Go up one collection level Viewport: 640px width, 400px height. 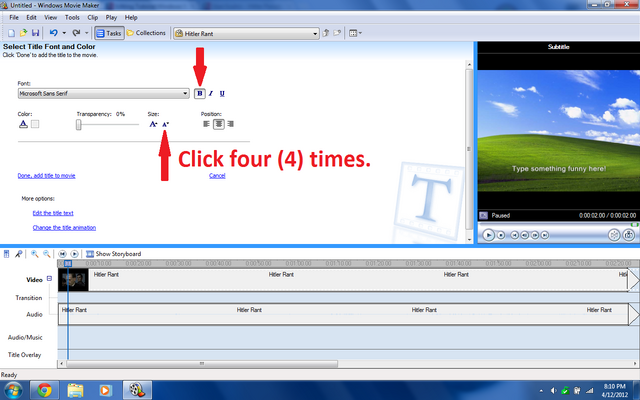pyautogui.click(x=326, y=33)
